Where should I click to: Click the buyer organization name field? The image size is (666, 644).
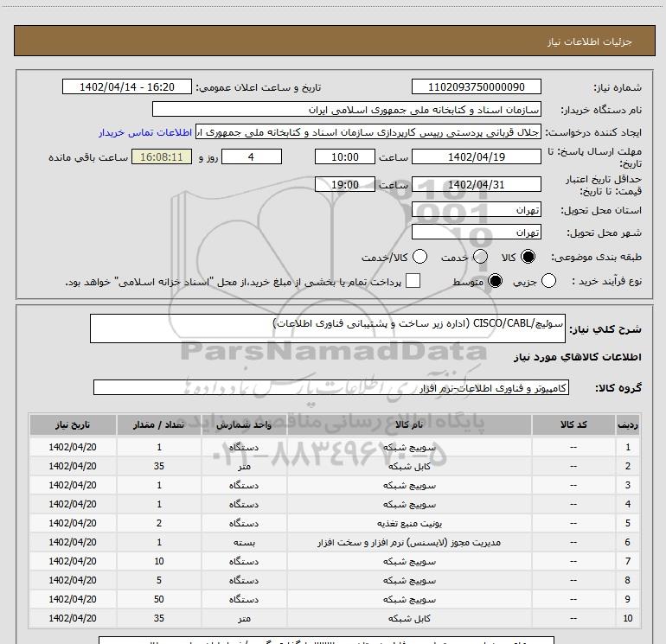coord(347,109)
